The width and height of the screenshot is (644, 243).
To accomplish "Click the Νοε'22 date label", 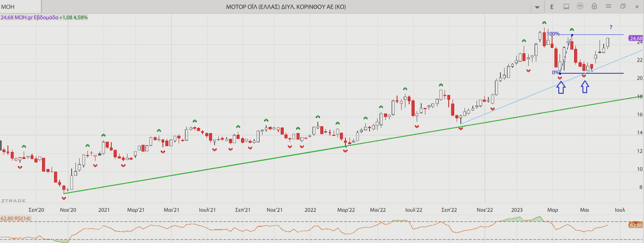I will pyautogui.click(x=485, y=210).
